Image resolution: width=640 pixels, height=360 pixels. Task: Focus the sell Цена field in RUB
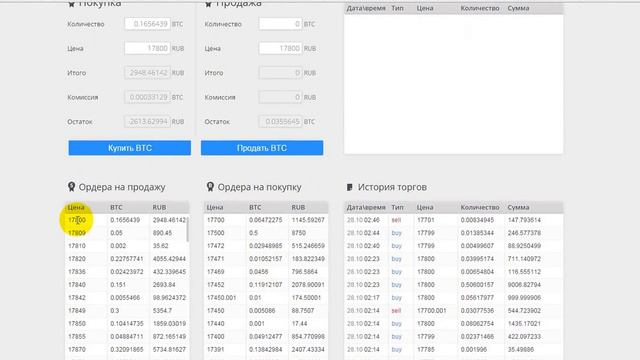point(280,49)
